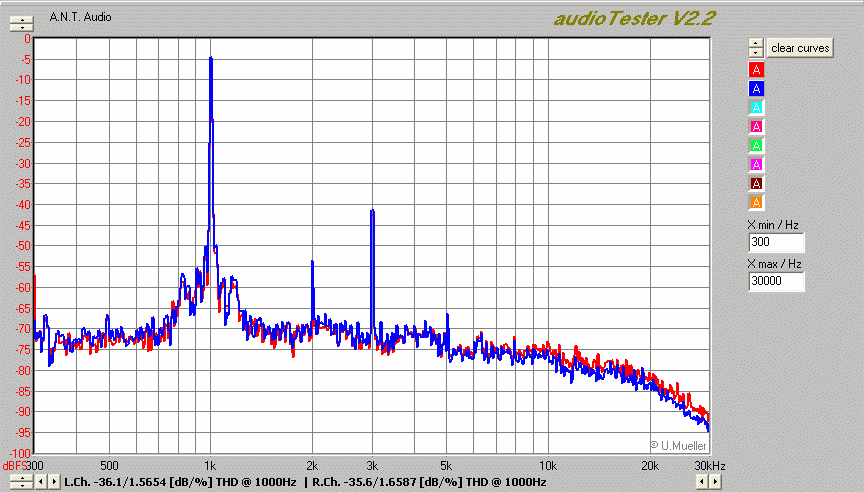Screen dimensions: 864x492
Task: Click the down arrow beside clear curves
Action: [756, 52]
